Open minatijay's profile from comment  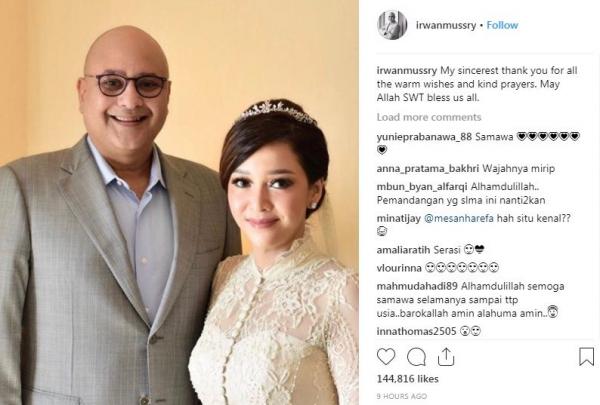click(x=399, y=219)
